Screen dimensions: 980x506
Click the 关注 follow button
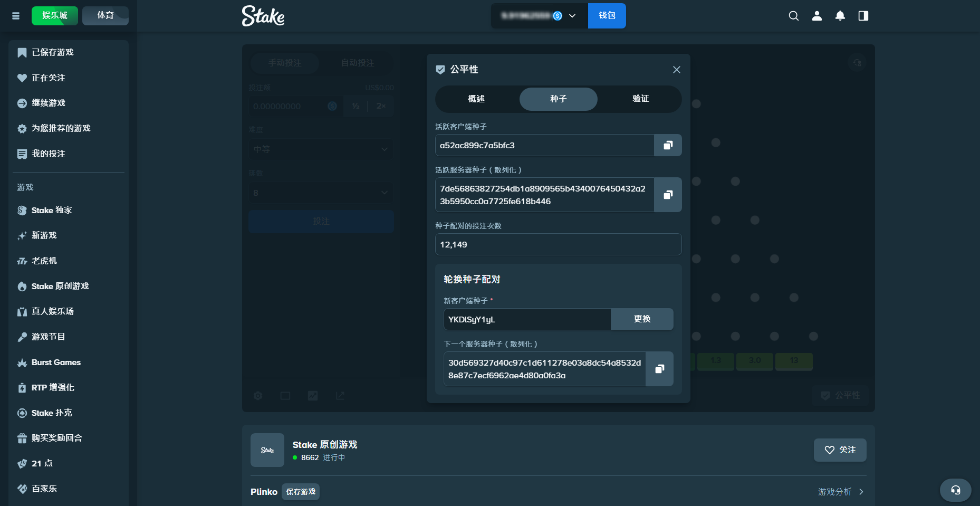click(x=840, y=450)
